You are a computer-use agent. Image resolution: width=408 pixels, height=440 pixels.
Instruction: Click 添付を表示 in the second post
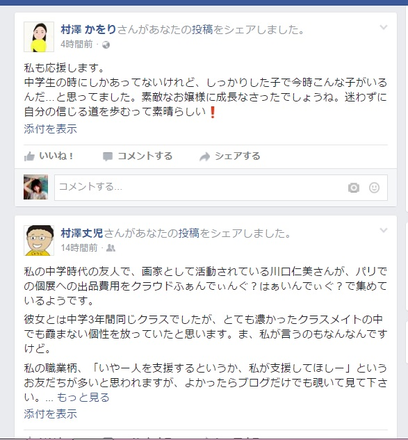(x=50, y=414)
